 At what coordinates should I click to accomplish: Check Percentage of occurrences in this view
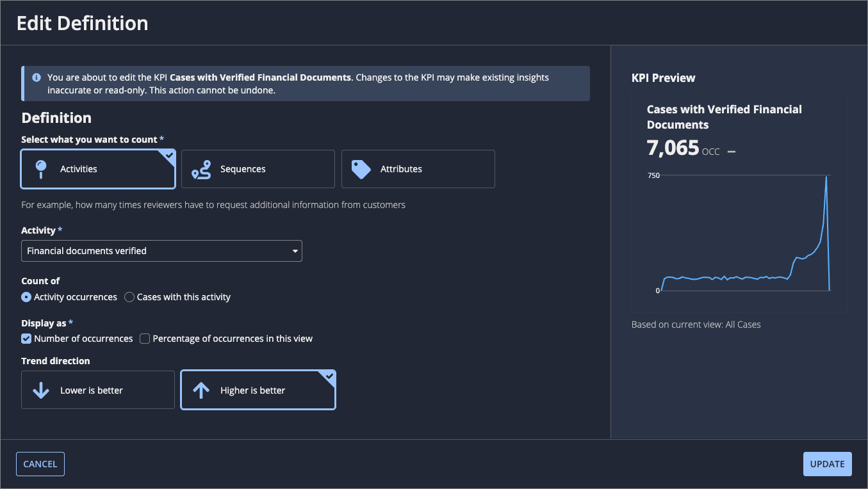coord(145,339)
